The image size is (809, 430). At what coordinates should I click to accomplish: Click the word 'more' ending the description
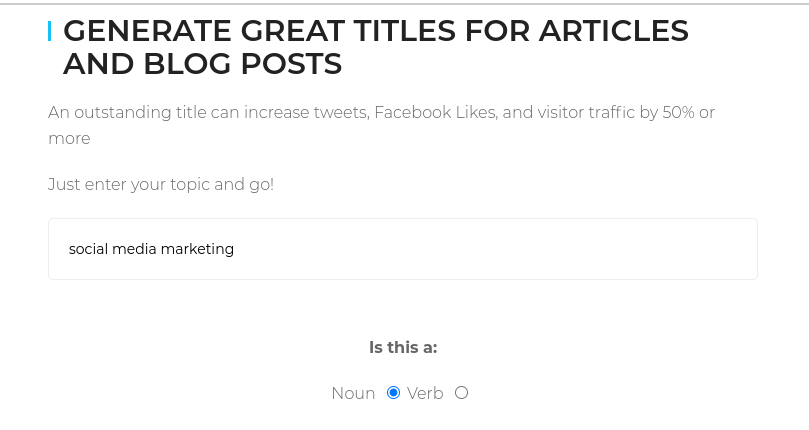pos(69,139)
